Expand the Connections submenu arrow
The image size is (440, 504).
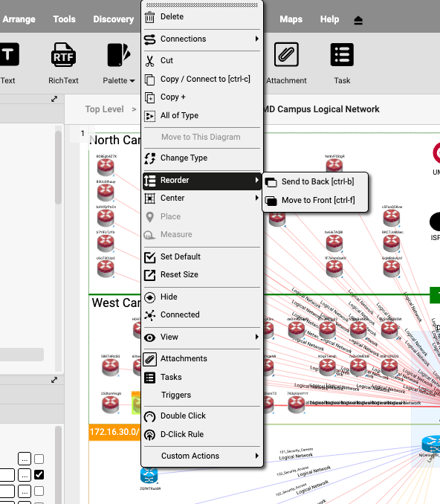pos(256,39)
